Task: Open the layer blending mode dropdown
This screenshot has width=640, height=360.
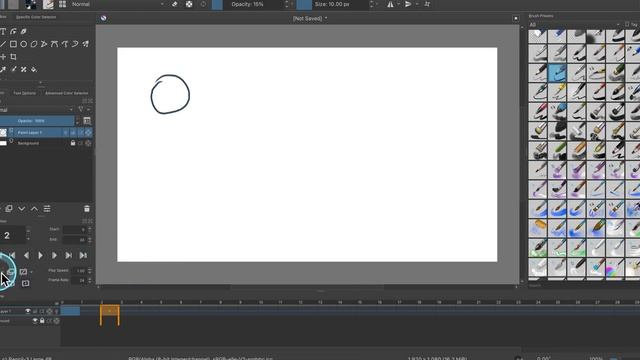Action: 37,110
